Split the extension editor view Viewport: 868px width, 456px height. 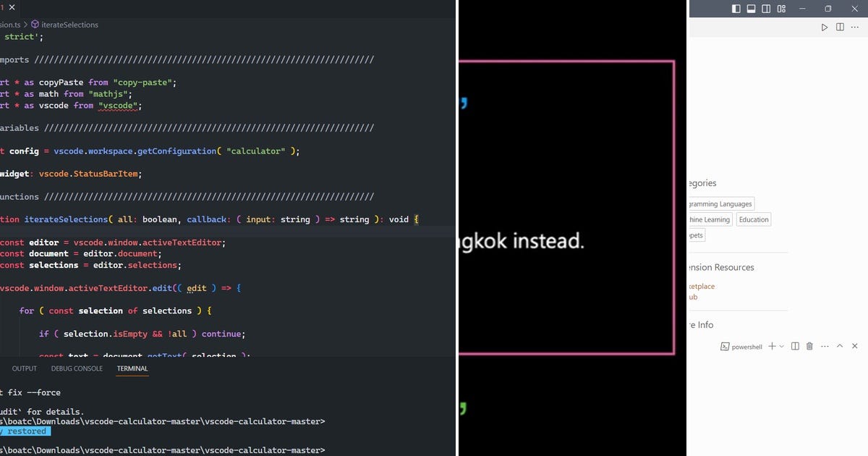coord(840,27)
